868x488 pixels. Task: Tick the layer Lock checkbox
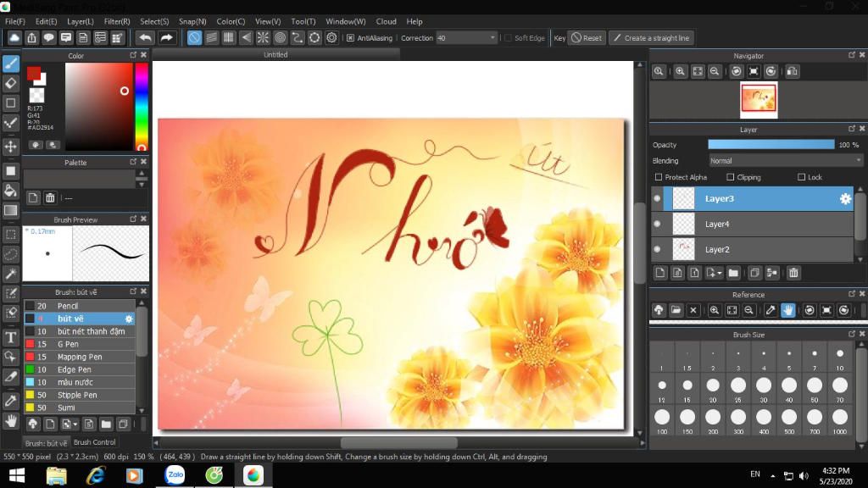[x=801, y=177]
